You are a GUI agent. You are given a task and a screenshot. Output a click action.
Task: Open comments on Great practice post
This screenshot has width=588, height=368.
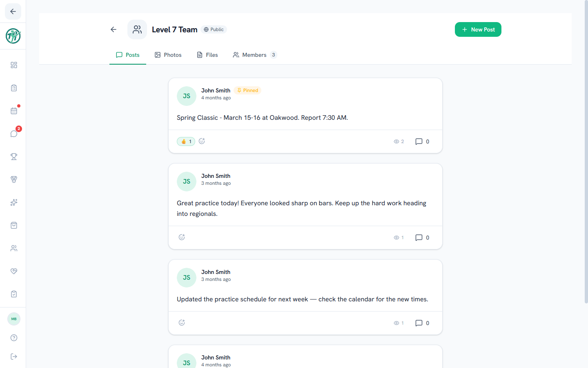(x=422, y=238)
